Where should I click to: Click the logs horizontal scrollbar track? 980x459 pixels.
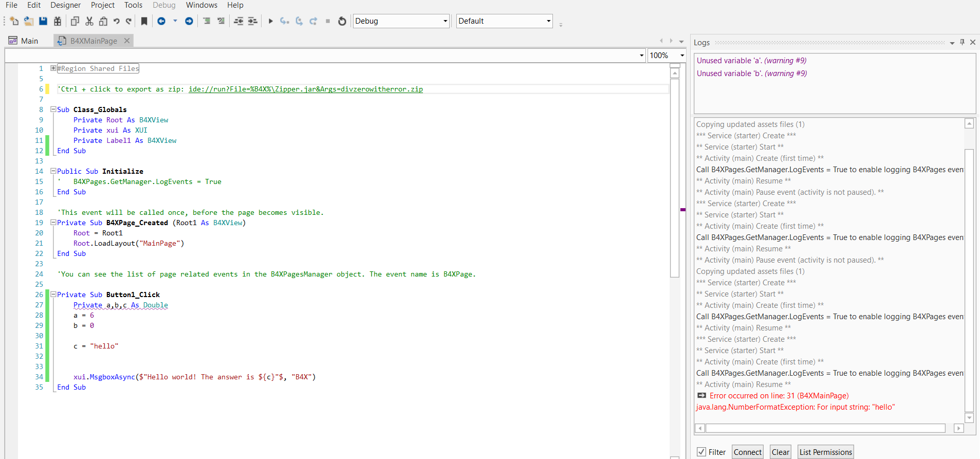[x=825, y=428]
